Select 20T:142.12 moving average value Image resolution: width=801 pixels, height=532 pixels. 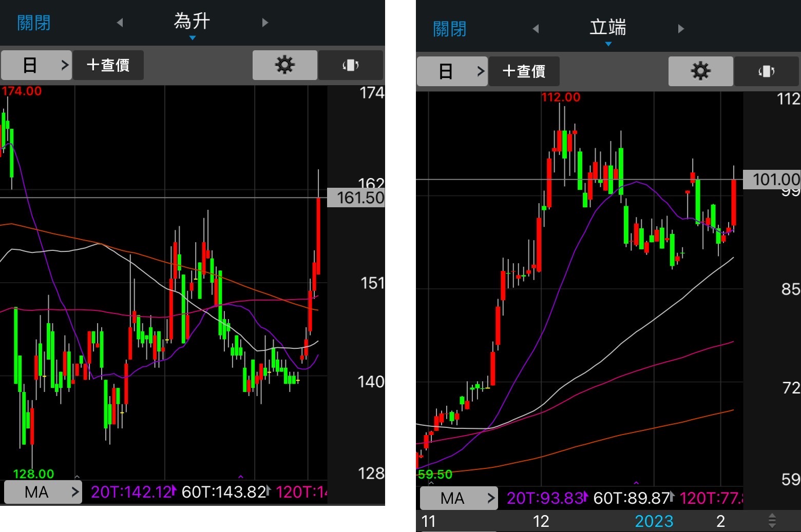(x=132, y=492)
